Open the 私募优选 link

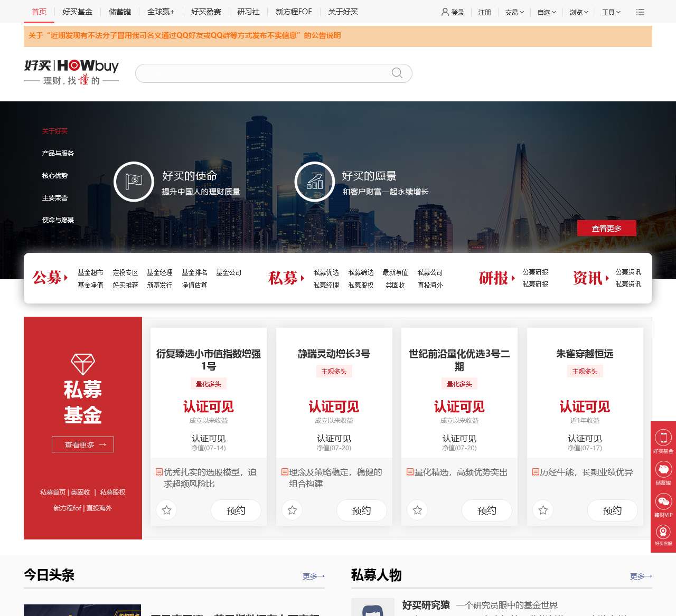click(326, 272)
